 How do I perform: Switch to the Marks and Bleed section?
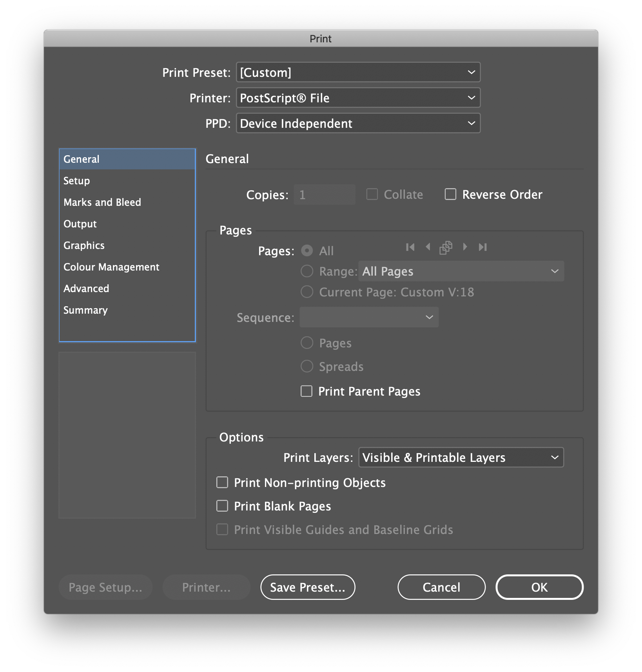[102, 202]
